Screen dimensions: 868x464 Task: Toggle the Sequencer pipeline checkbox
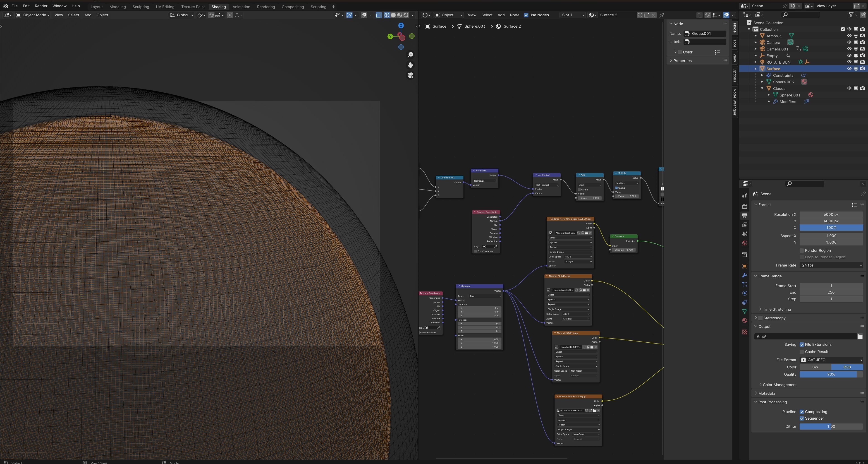pyautogui.click(x=802, y=418)
